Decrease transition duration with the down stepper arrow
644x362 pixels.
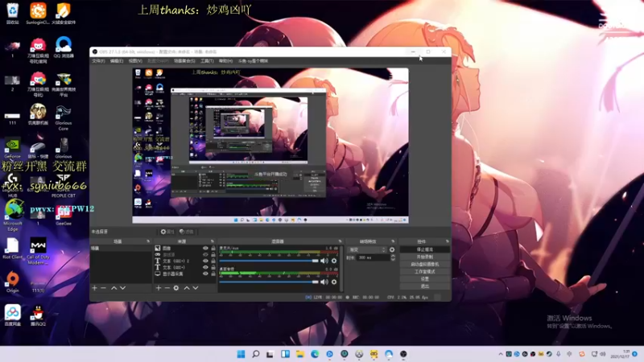(393, 259)
